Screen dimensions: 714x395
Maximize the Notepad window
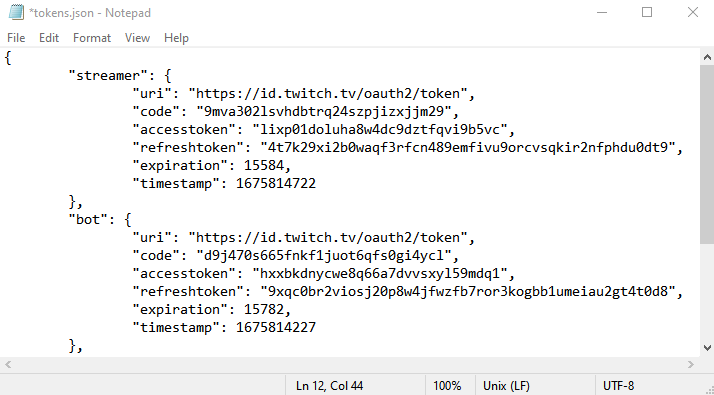tap(647, 13)
